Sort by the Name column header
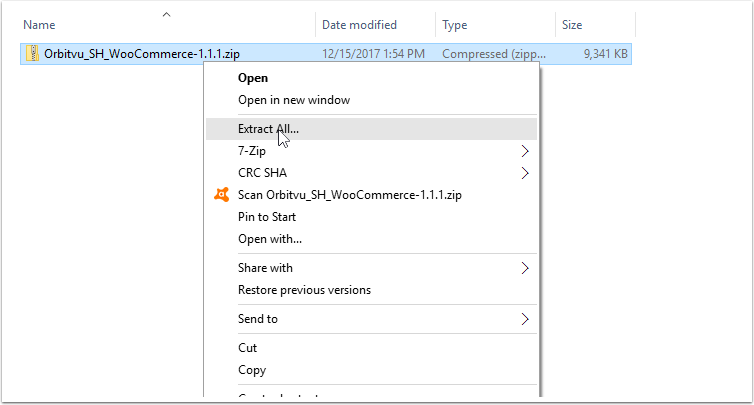 [39, 25]
